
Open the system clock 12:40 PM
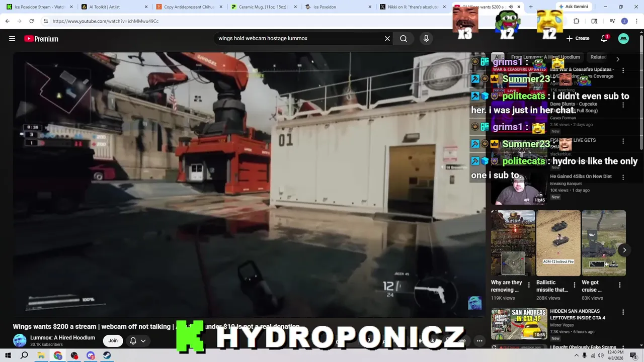615,355
